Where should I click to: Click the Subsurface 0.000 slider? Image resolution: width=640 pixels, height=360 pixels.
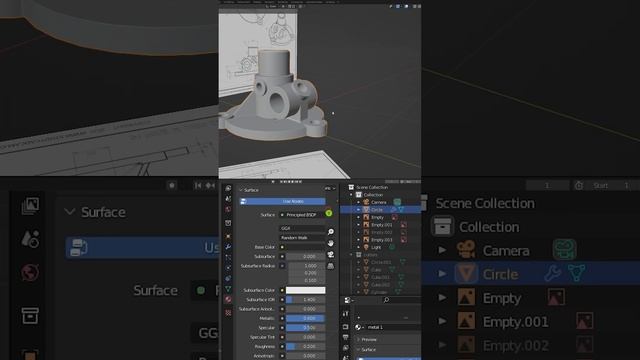pos(306,256)
